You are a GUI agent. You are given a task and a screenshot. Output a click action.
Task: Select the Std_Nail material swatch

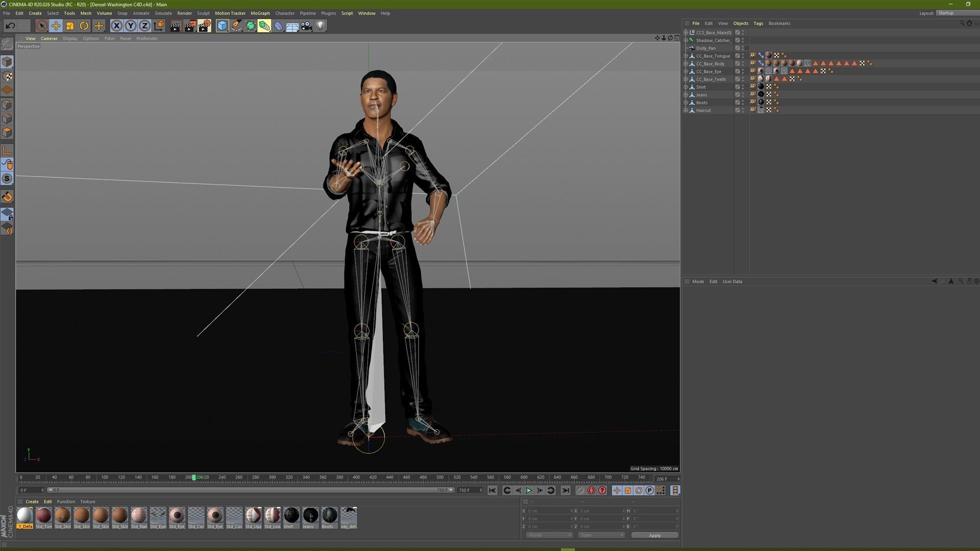[x=139, y=518]
